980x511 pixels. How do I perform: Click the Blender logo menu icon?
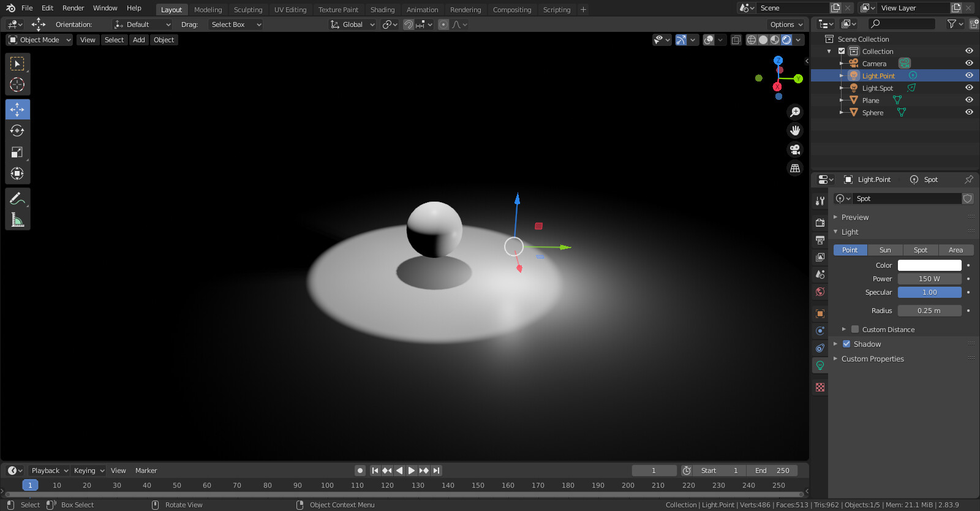pyautogui.click(x=10, y=8)
